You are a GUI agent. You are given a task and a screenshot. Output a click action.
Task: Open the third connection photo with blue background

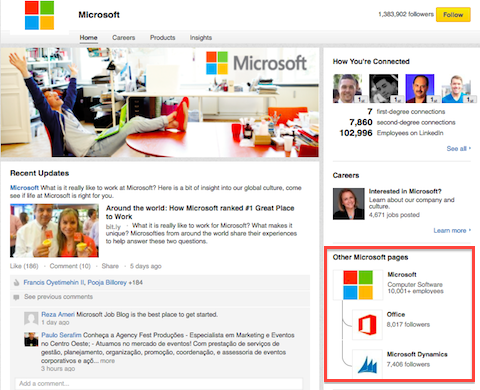pyautogui.click(x=420, y=88)
